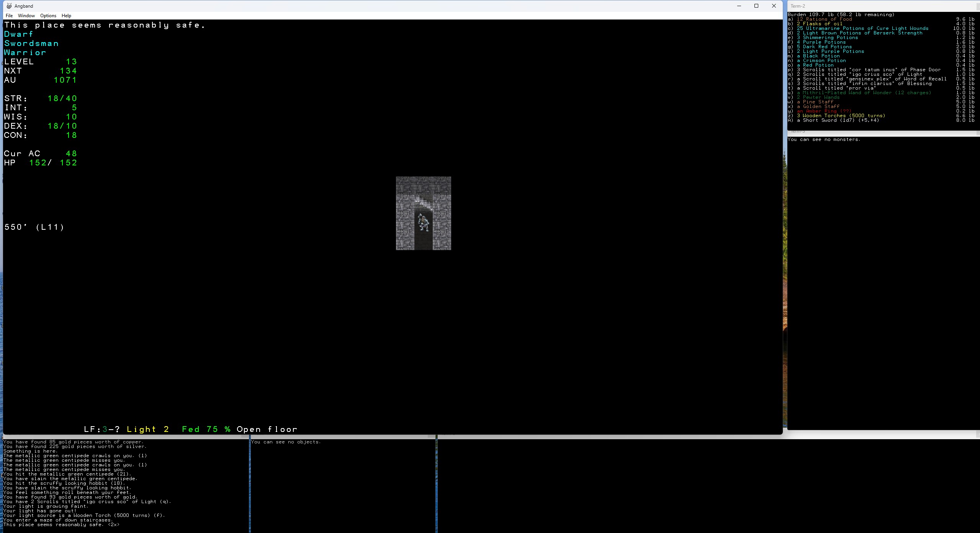Click the LEVEL 13 stat line
Screen dimensions: 980x533
[41, 62]
